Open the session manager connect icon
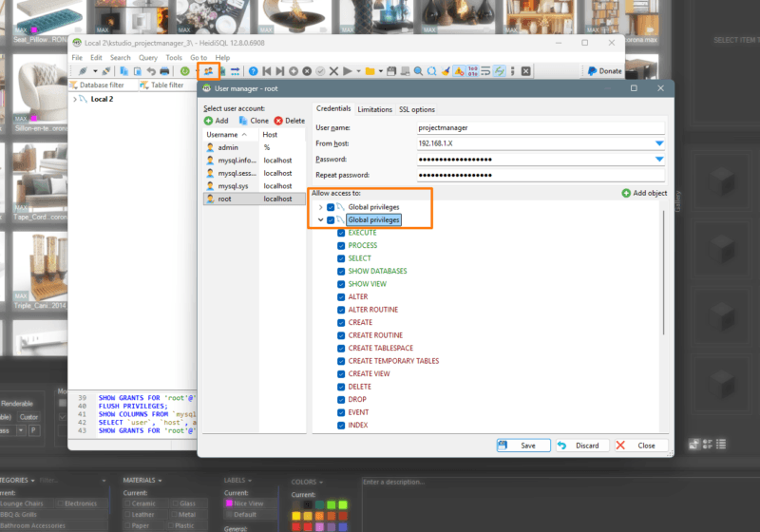Viewport: 760px width, 532px height. (x=83, y=71)
